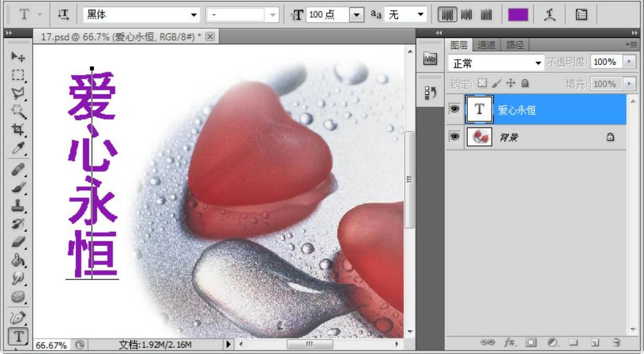Select the Clone Stamp tool
The height and width of the screenshot is (354, 644).
click(x=18, y=205)
